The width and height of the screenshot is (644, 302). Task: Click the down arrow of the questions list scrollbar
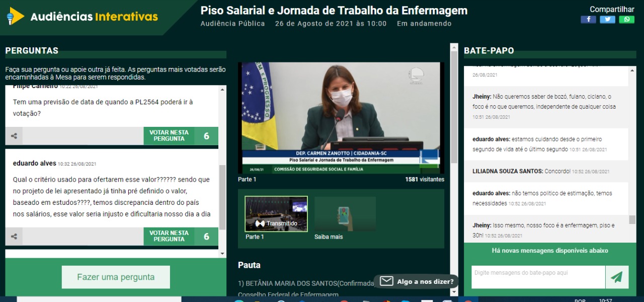[x=222, y=254]
